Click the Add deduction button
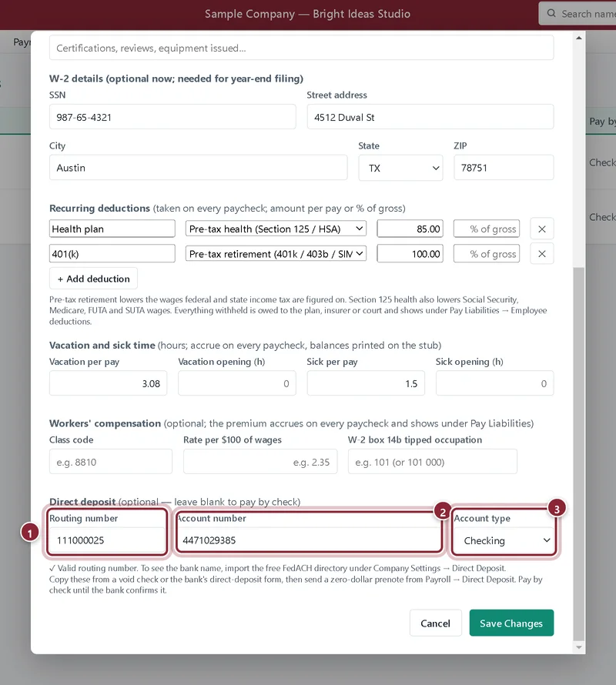616x685 pixels. point(94,279)
